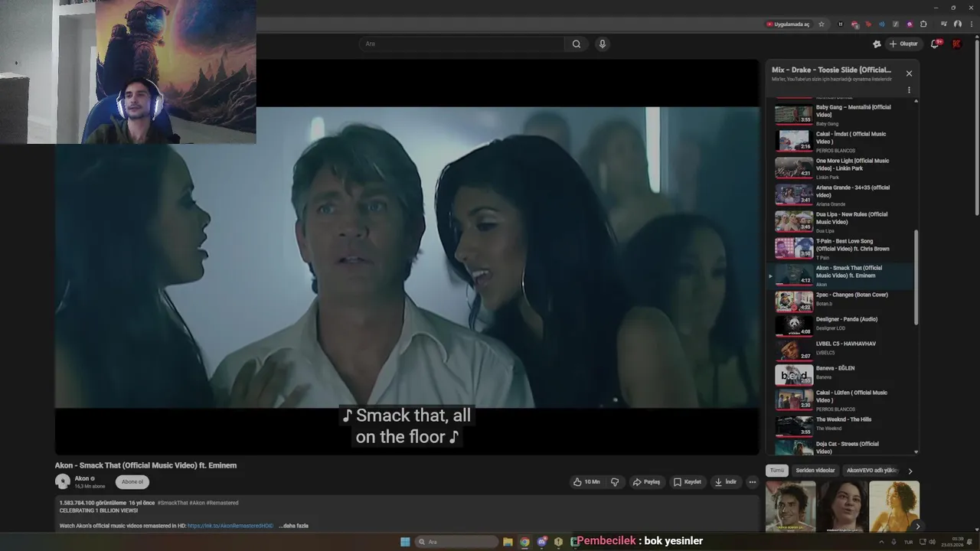Click Chrome icon in taskbar
This screenshot has height=551, width=980.
pos(524,542)
